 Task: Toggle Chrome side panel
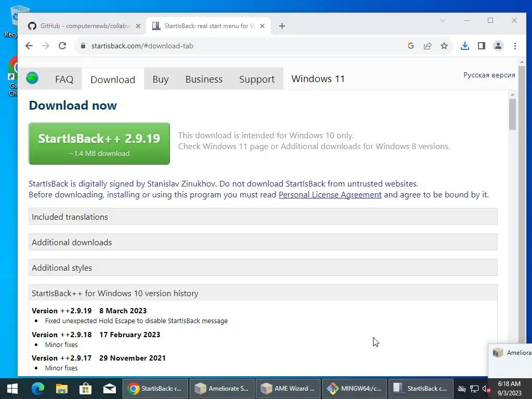[482, 46]
